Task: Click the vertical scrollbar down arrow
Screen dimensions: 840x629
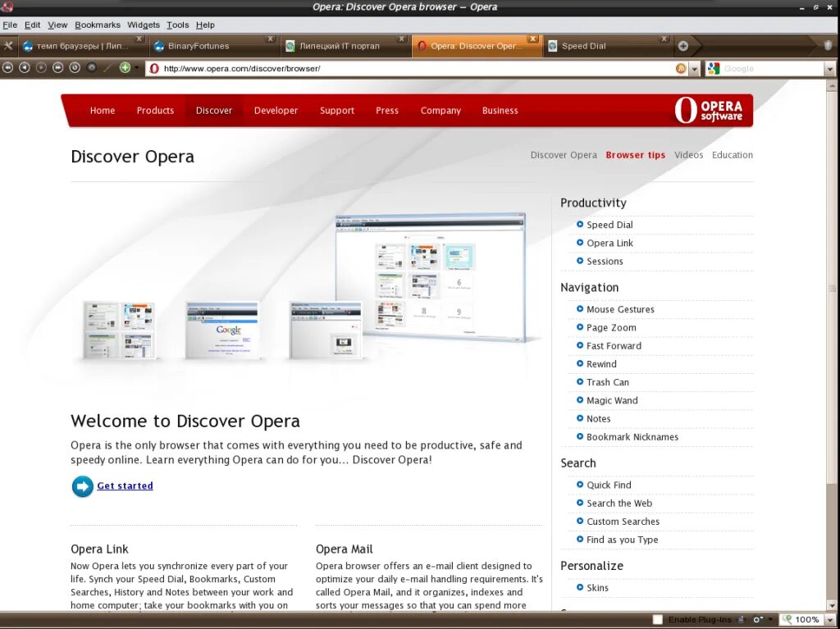Action: [832, 605]
